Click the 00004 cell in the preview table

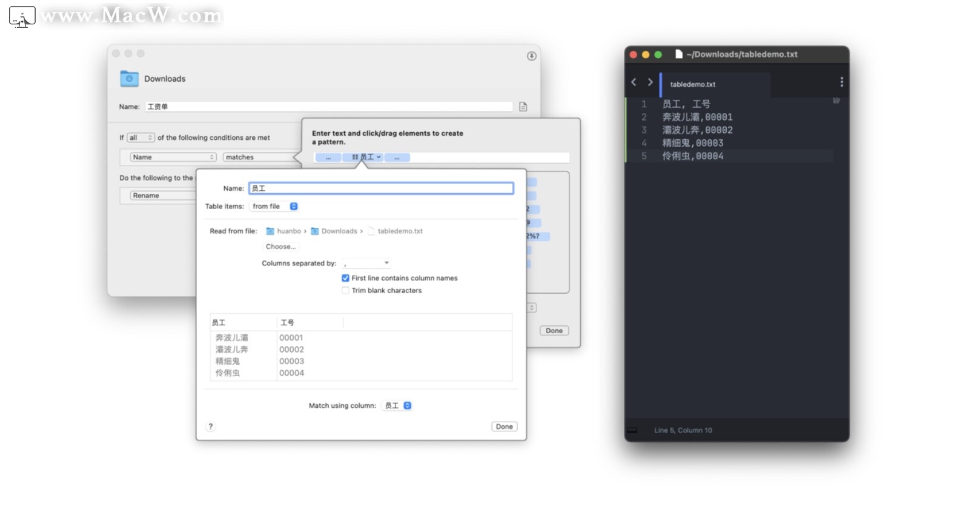point(291,373)
